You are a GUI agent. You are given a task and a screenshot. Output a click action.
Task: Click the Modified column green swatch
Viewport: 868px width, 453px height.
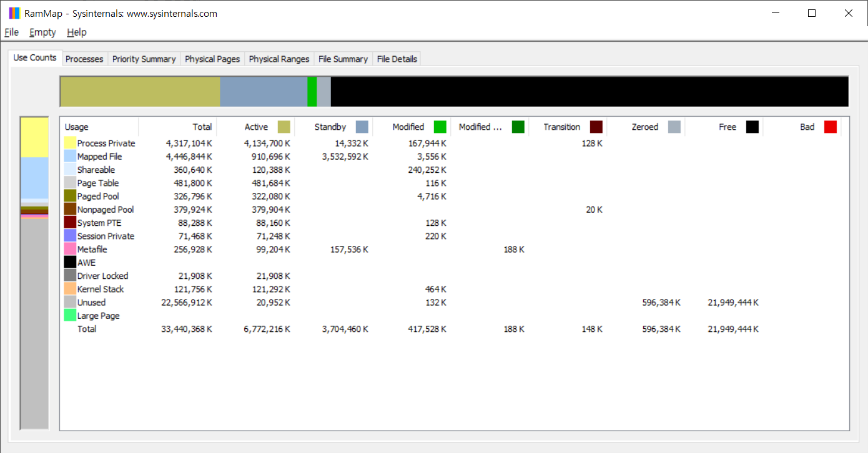point(440,127)
